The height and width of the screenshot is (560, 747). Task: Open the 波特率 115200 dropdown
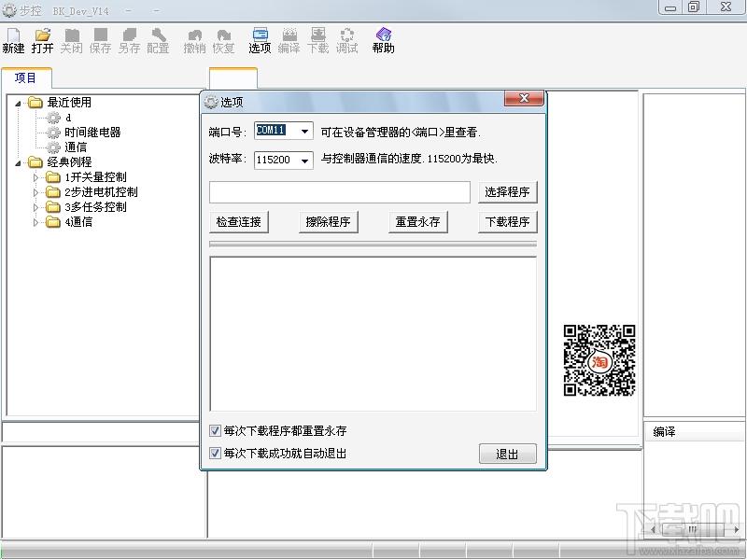305,161
